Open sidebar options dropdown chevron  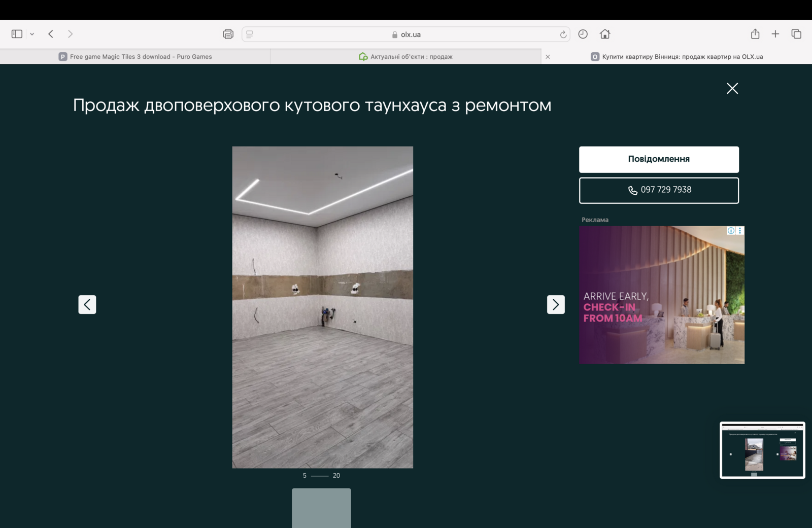click(32, 34)
